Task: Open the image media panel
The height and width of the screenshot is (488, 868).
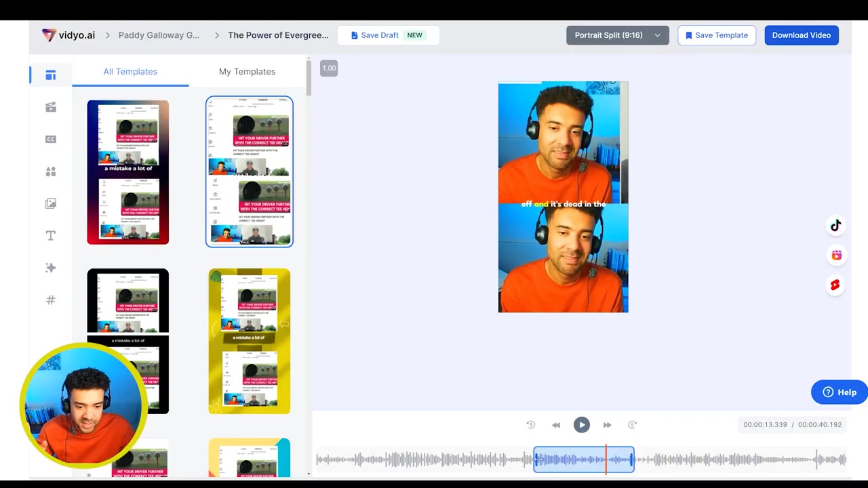Action: pos(51,203)
